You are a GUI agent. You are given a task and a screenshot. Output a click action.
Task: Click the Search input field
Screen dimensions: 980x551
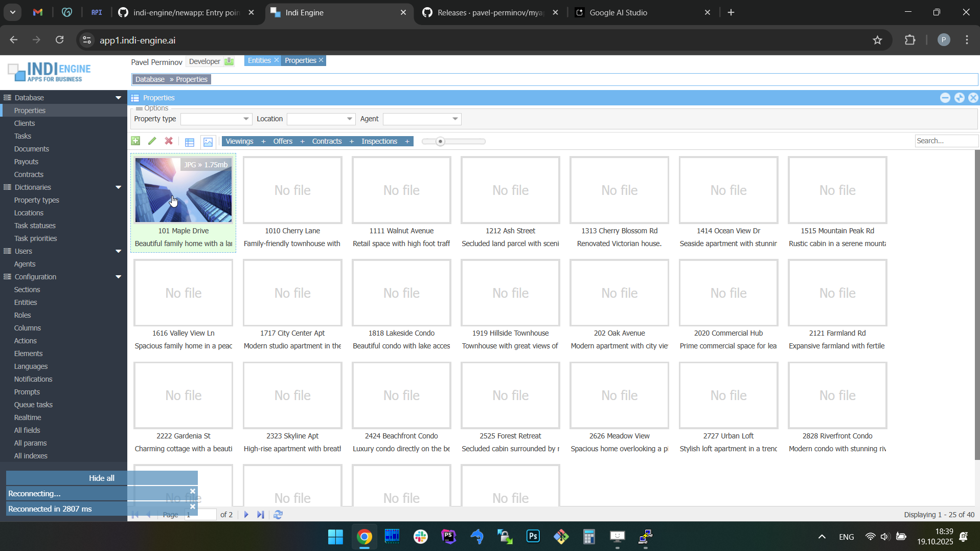(x=945, y=141)
